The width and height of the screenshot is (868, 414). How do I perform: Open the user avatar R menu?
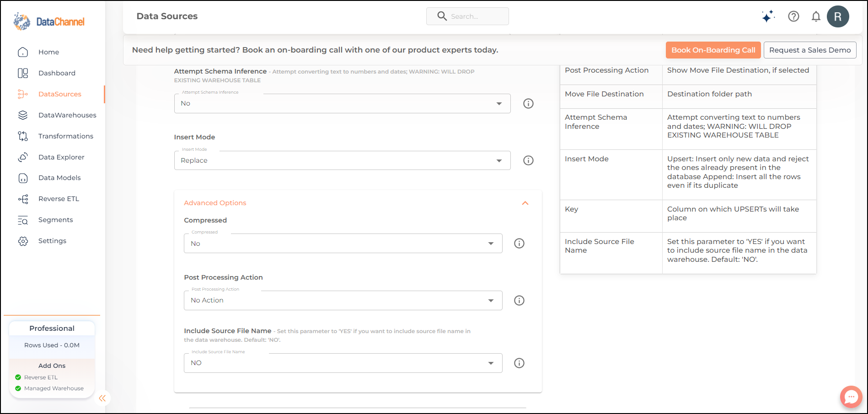point(838,16)
